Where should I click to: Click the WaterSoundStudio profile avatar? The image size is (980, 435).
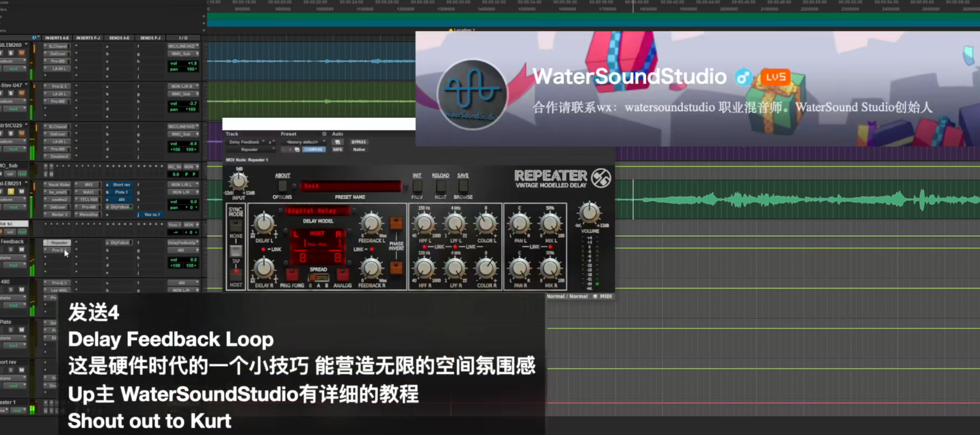[472, 94]
